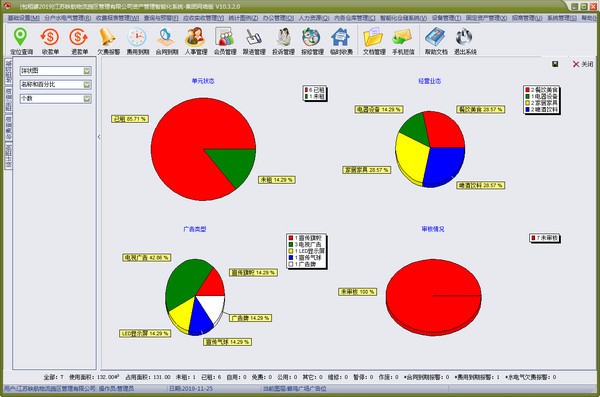Click the red 已租 pie slice
600x397 pixels.
pos(184,138)
